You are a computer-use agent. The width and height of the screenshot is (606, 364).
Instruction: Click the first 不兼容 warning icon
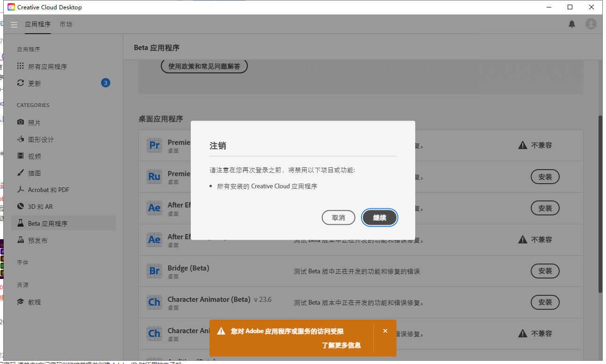(523, 145)
